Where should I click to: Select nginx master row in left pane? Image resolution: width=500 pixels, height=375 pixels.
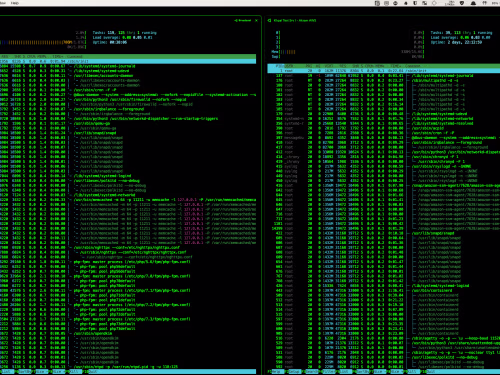click(x=128, y=247)
